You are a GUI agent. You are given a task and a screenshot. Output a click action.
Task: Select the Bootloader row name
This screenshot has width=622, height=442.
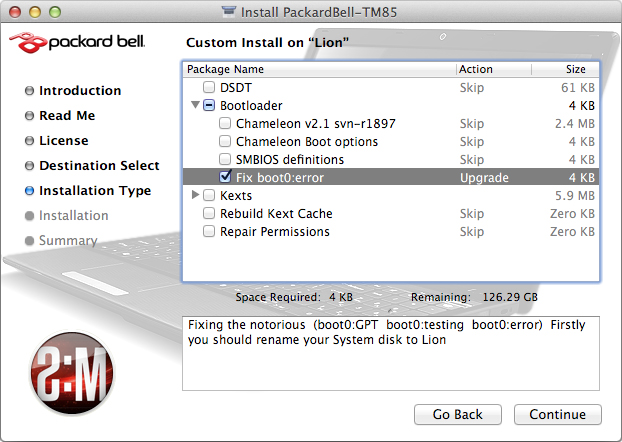[251, 106]
